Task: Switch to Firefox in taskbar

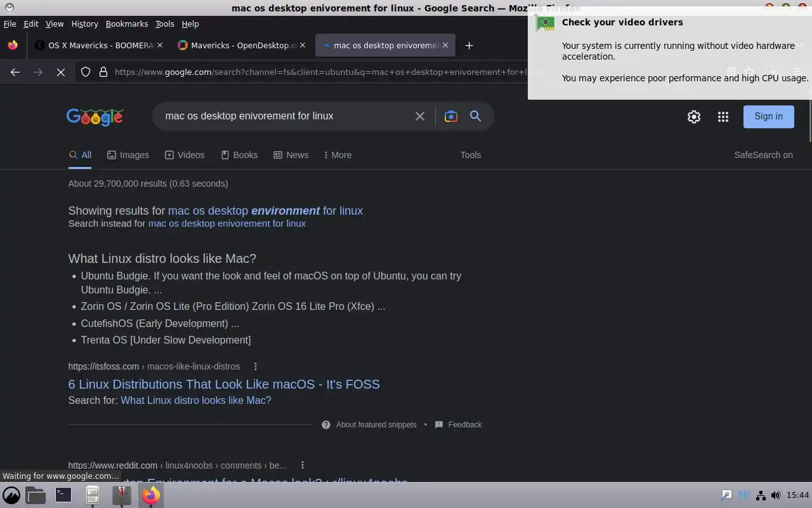Action: point(151,495)
